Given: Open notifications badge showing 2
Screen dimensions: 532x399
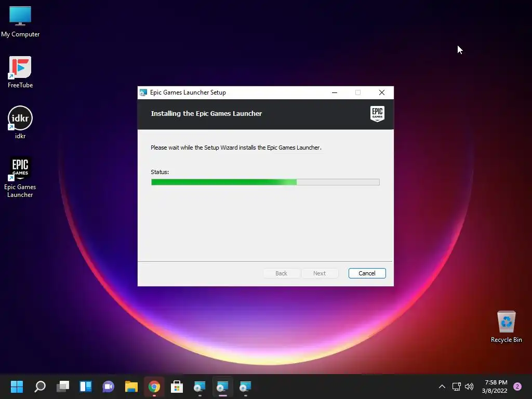Looking at the screenshot, I should tap(517, 387).
